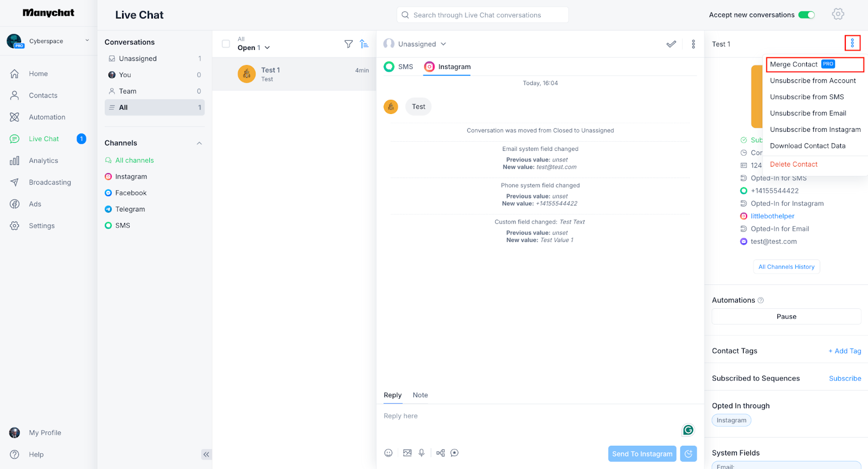The image size is (868, 469).
Task: Choose Unsubscribe from Account
Action: click(x=813, y=81)
